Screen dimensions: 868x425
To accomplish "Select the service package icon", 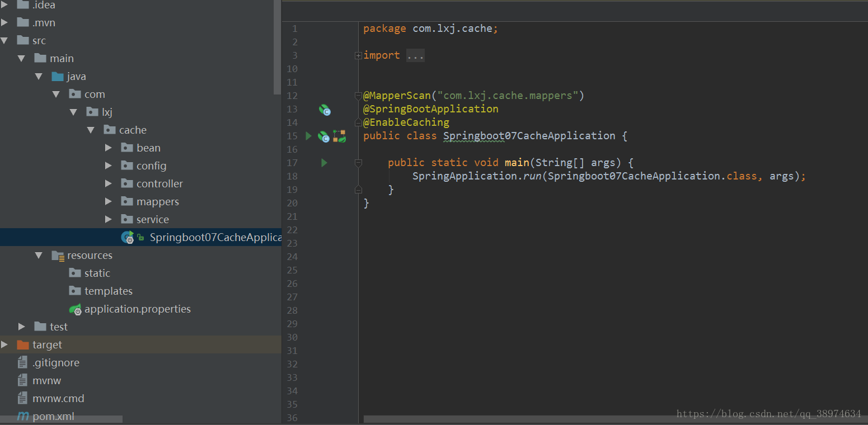I will pyautogui.click(x=127, y=219).
